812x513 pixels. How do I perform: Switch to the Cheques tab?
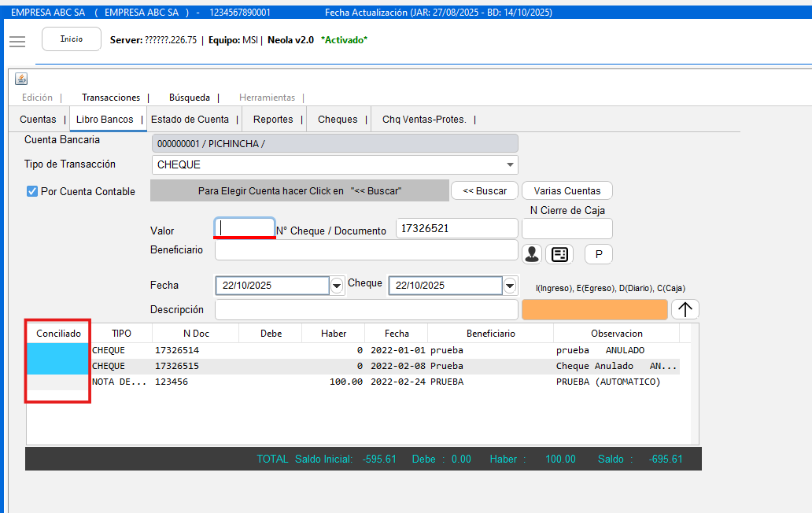[338, 120]
